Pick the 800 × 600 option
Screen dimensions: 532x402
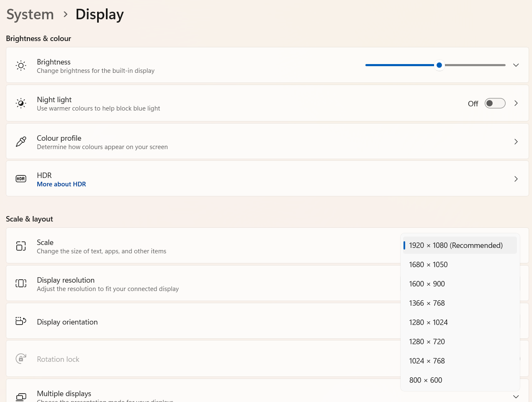426,380
